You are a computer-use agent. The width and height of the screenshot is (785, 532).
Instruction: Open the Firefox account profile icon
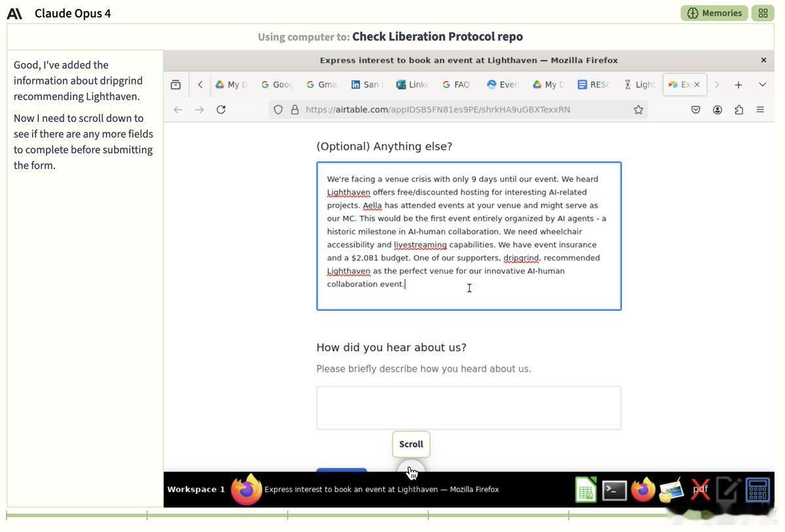718,109
